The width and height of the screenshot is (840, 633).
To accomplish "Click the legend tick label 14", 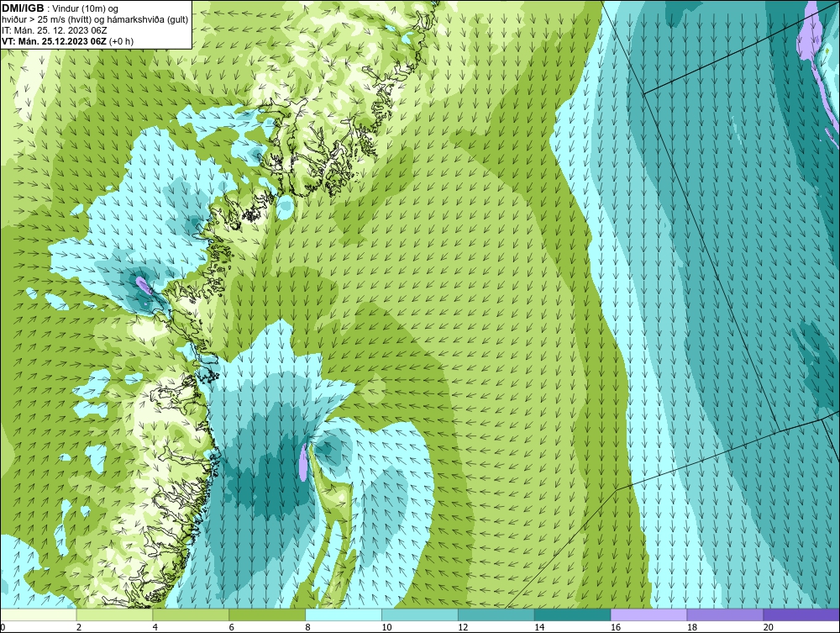I will coord(539,627).
